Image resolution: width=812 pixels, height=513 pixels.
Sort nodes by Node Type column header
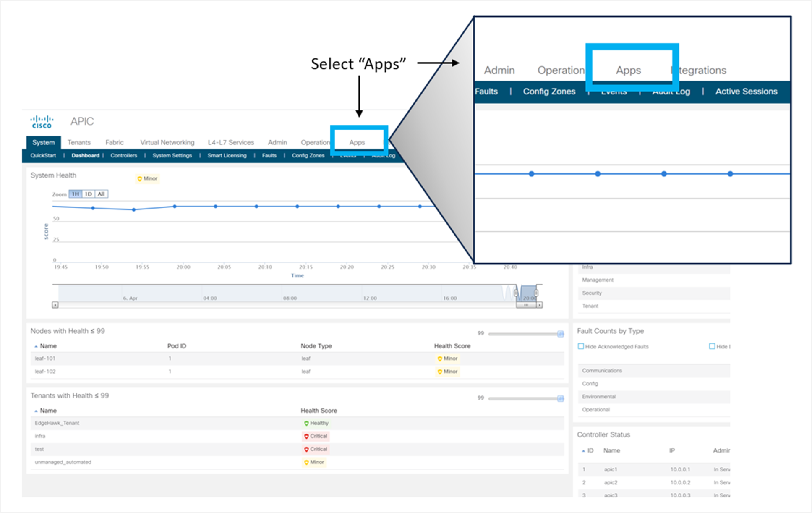[316, 346]
